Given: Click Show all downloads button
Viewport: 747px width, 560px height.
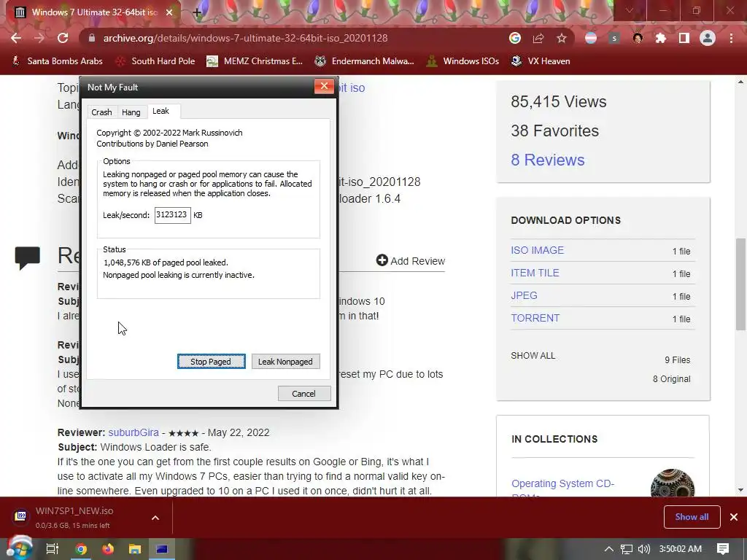Looking at the screenshot, I should tap(692, 517).
